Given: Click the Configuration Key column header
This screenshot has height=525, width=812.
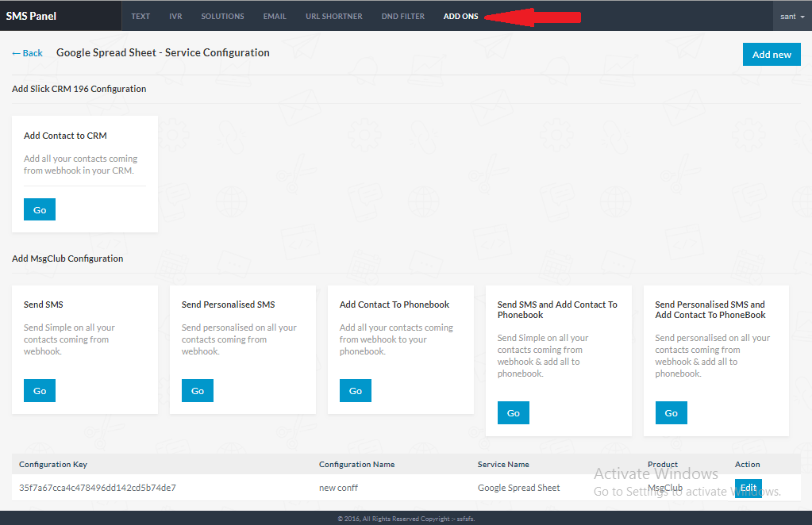Looking at the screenshot, I should (x=53, y=465).
